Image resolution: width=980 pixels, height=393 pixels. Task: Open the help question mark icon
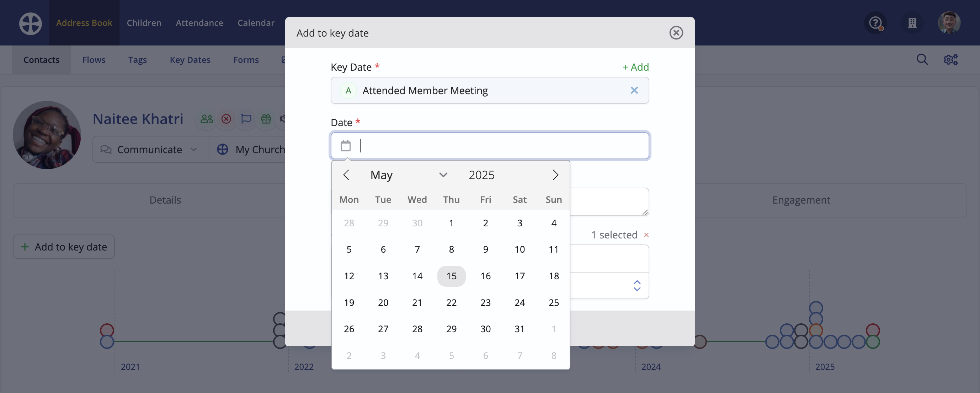tap(875, 23)
